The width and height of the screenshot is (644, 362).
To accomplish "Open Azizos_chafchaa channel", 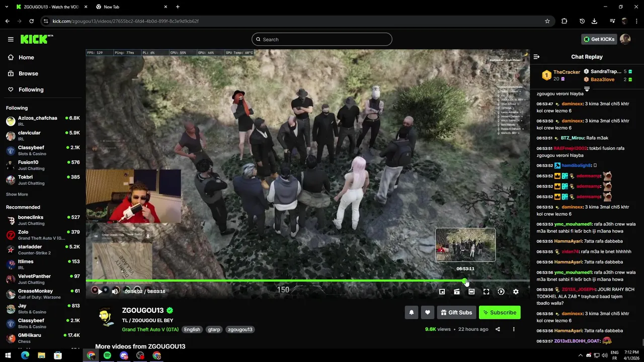I will pyautogui.click(x=43, y=121).
